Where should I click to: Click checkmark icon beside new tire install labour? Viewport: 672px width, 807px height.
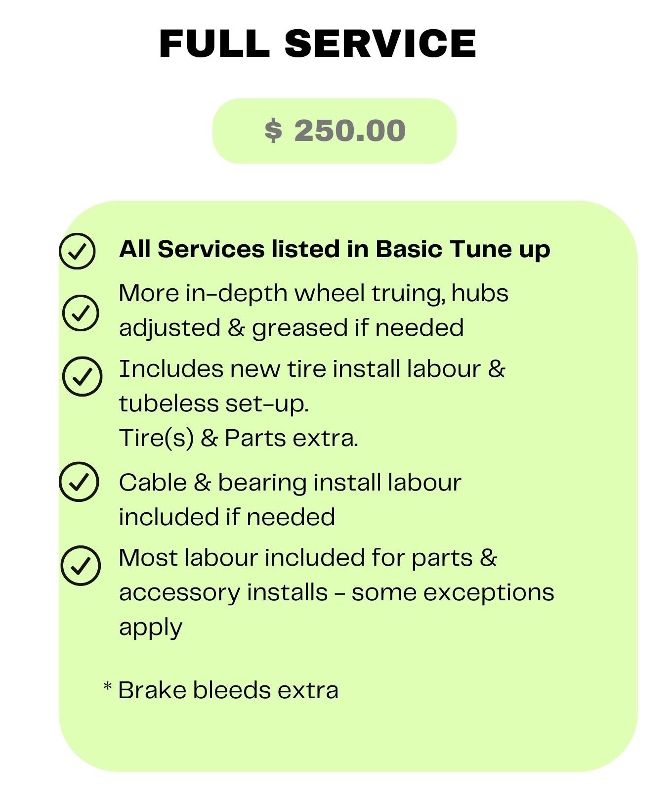pyautogui.click(x=83, y=376)
